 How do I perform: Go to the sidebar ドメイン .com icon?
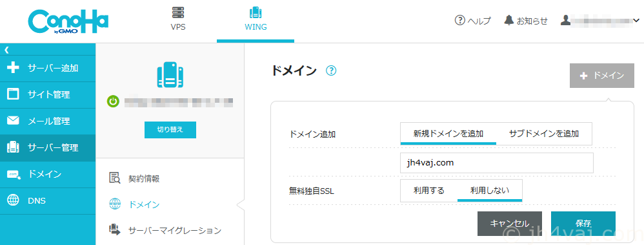[x=14, y=174]
